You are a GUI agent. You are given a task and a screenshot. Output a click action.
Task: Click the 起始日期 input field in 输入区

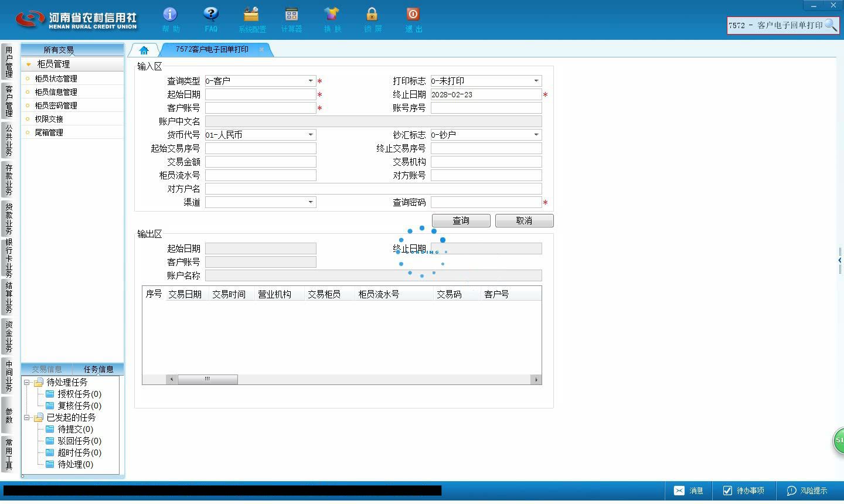pyautogui.click(x=261, y=94)
